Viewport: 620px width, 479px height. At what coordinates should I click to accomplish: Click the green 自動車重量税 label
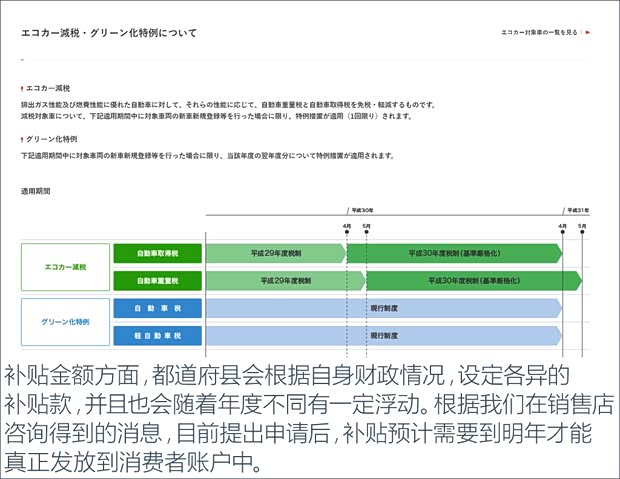click(157, 281)
